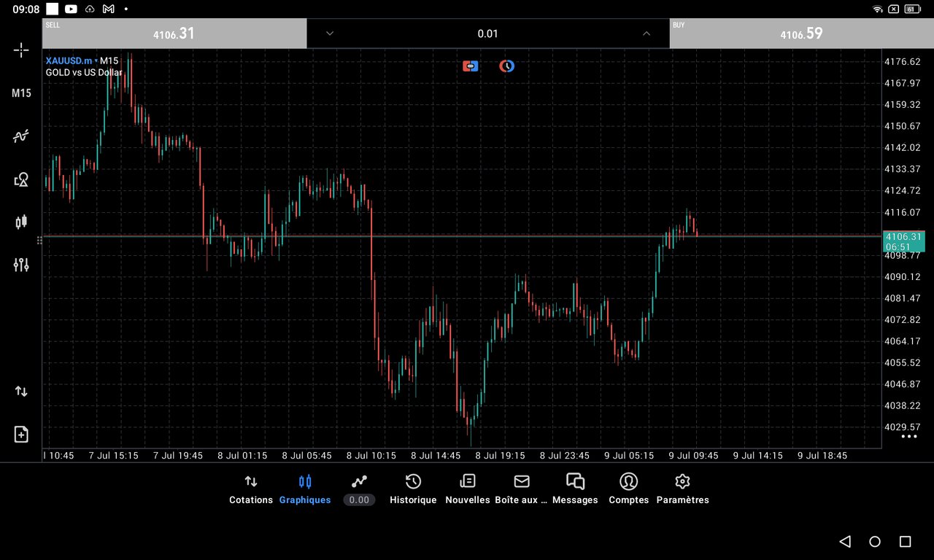Tap the M15 label next to XAUUSD.m

109,61
